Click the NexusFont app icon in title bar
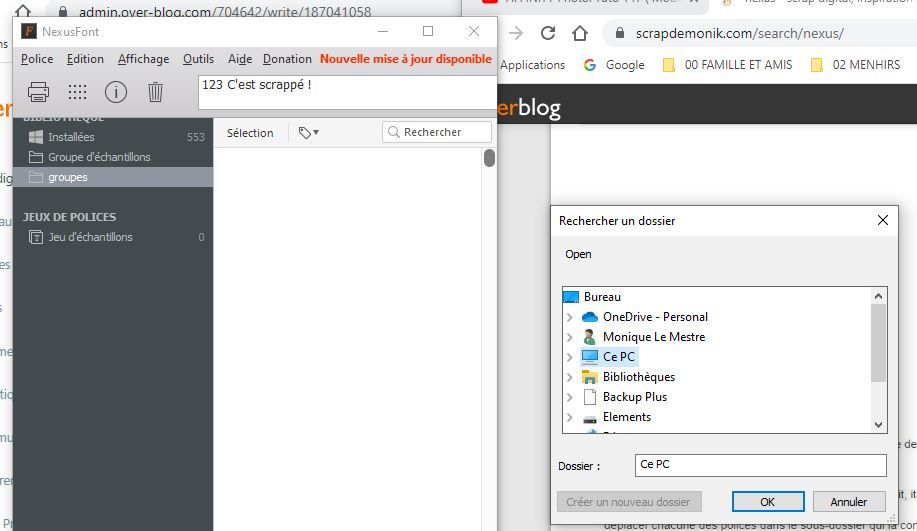The width and height of the screenshot is (917, 531). coord(29,32)
